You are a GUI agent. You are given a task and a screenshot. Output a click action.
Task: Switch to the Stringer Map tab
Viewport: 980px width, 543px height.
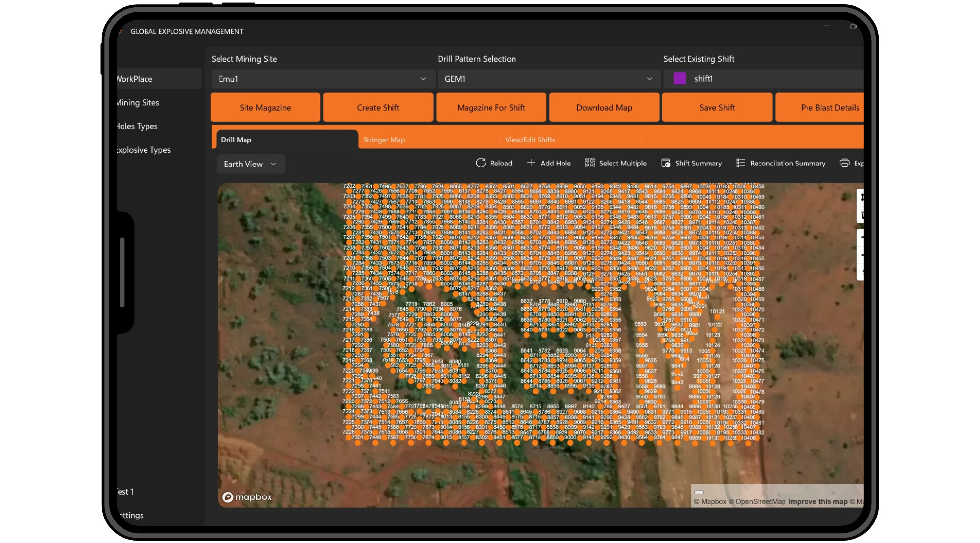(x=384, y=139)
